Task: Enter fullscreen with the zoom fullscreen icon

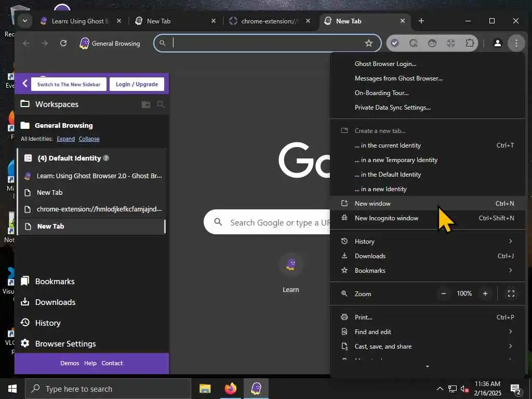Action: coord(511,294)
